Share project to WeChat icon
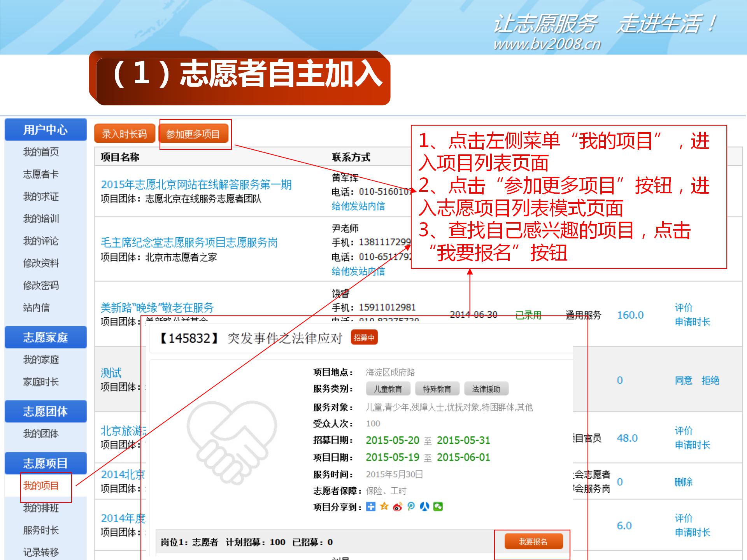 [x=438, y=506]
